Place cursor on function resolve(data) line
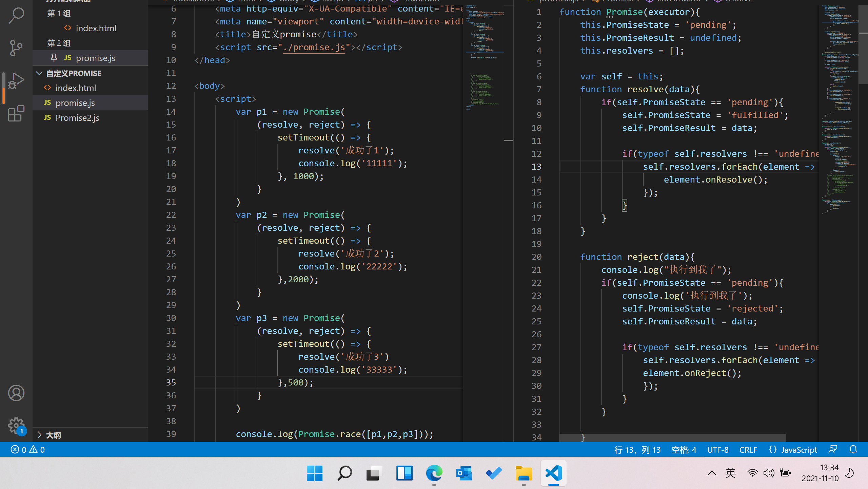This screenshot has width=868, height=489. (x=640, y=89)
